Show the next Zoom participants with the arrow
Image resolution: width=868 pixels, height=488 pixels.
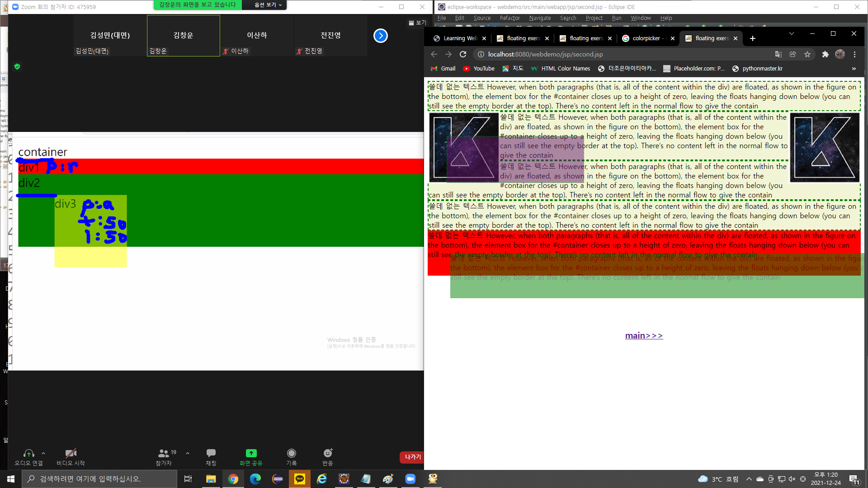pyautogui.click(x=381, y=36)
